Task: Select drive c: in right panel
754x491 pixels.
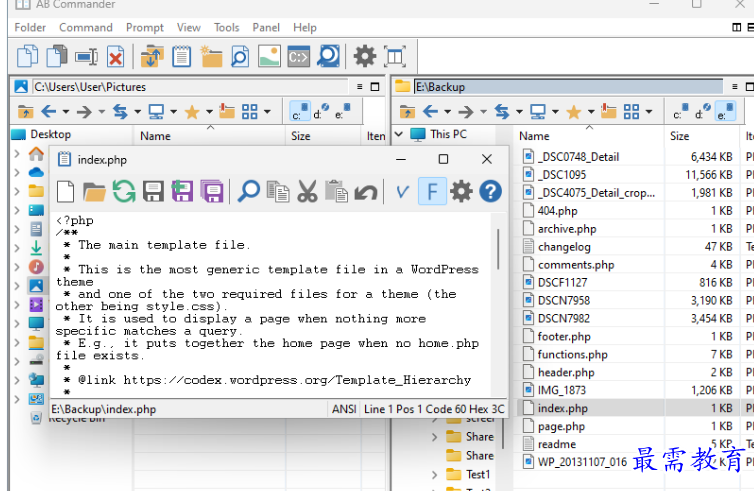Action: [x=681, y=112]
